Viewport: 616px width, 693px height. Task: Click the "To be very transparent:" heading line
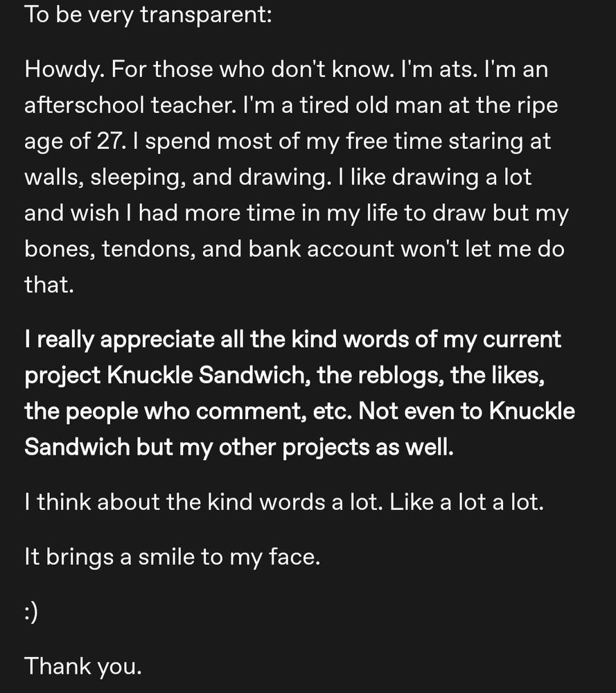(x=148, y=15)
